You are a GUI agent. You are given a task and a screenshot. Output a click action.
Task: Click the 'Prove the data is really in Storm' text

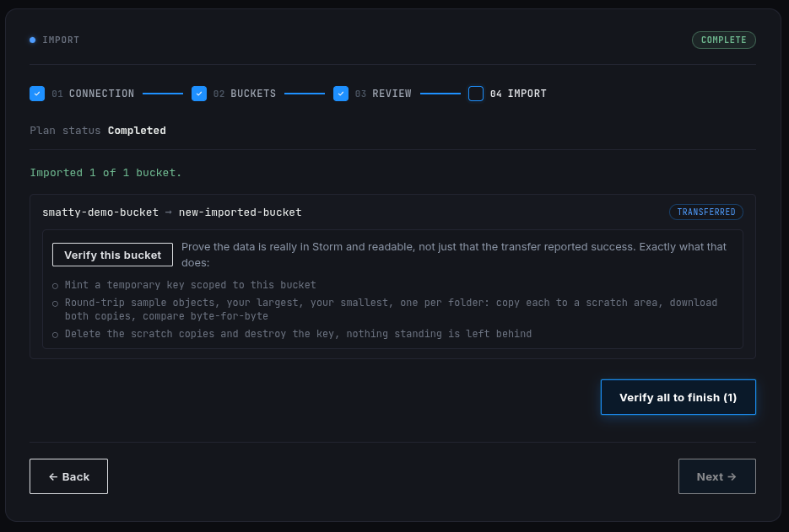454,255
